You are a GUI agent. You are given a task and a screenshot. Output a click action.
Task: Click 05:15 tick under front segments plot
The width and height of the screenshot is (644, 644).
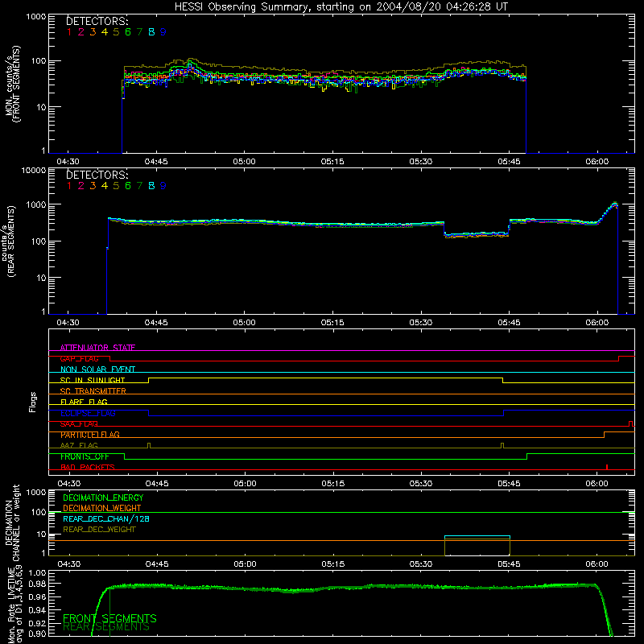tap(332, 162)
